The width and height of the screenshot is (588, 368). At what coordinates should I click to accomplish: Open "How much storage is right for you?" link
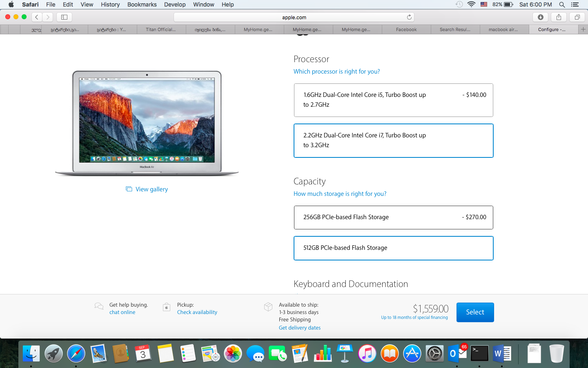[x=340, y=194]
